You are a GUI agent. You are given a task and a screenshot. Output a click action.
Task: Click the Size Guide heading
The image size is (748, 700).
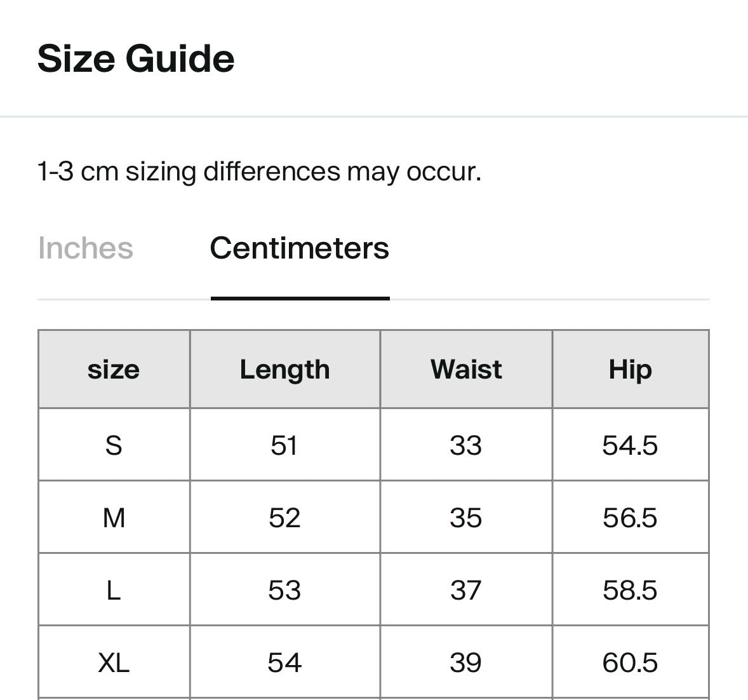pyautogui.click(x=136, y=58)
